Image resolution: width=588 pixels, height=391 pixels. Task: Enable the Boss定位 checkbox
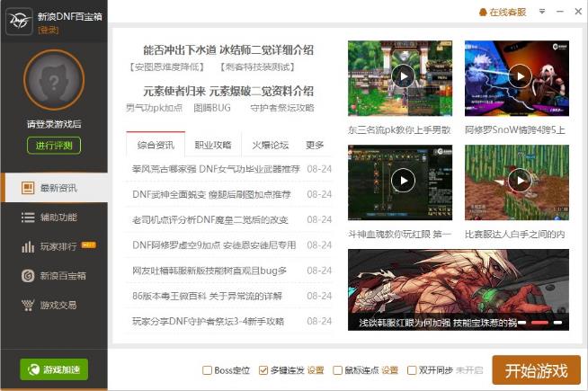(208, 370)
